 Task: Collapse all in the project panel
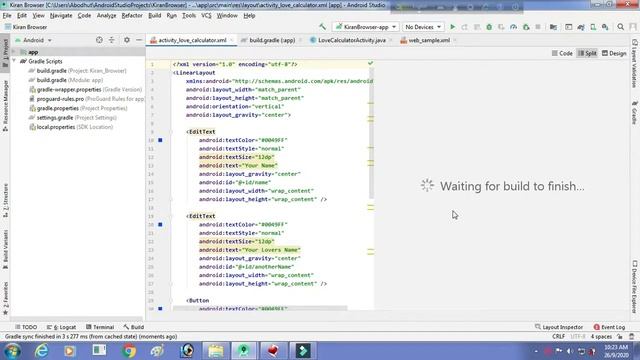tap(111, 40)
